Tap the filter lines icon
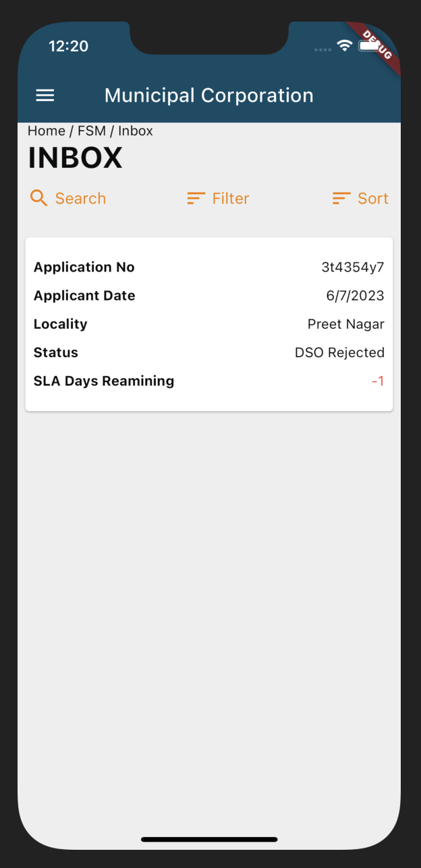Image resolution: width=421 pixels, height=868 pixels. (196, 198)
